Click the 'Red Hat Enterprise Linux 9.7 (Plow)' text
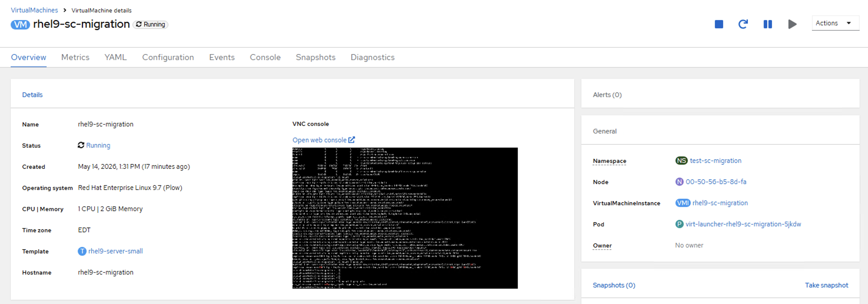 point(130,188)
